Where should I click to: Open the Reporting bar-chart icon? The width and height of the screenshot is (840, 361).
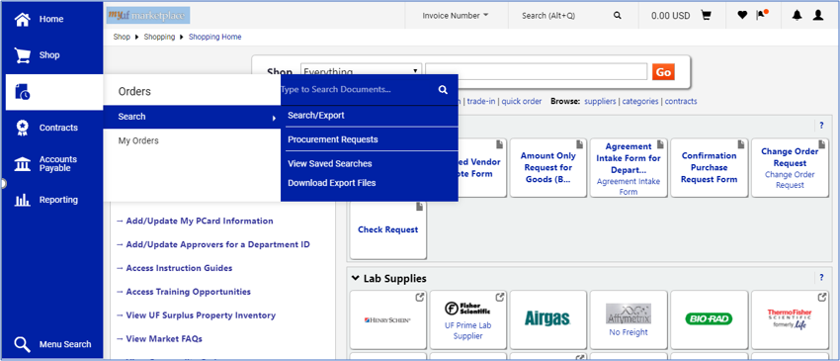tap(22, 200)
